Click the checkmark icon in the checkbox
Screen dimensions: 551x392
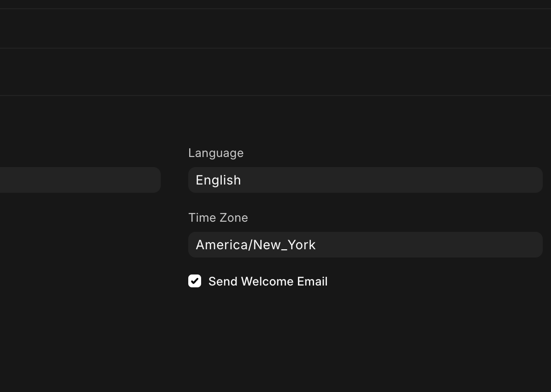(x=195, y=281)
